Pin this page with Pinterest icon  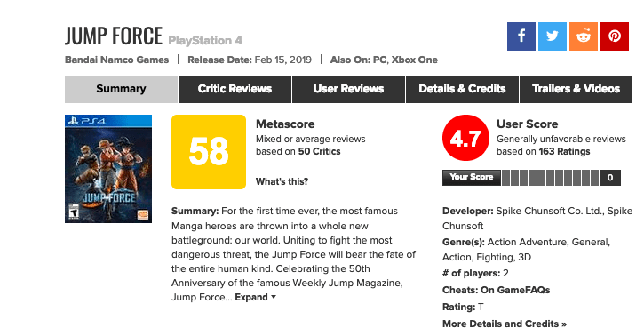coord(615,36)
